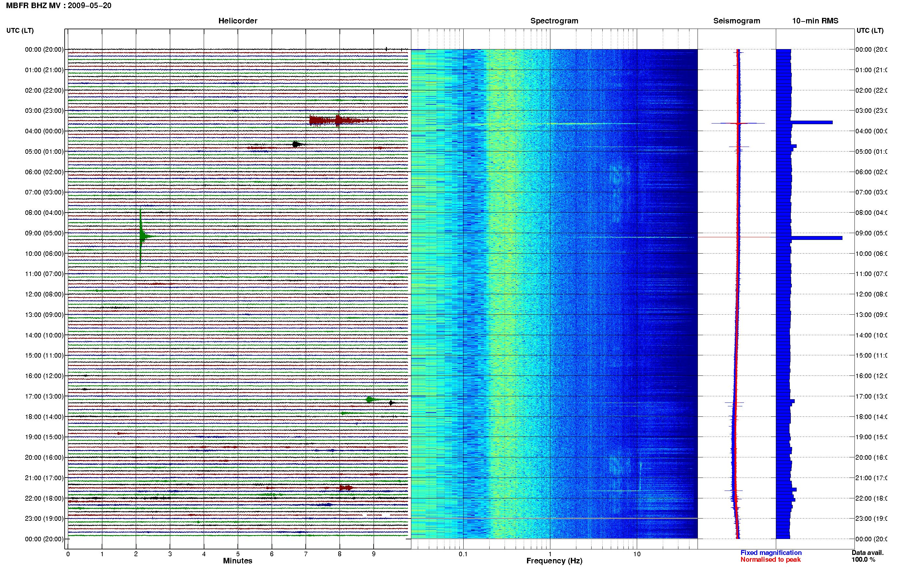Click the right-side '14:00 (10:' time label

pos(871,335)
